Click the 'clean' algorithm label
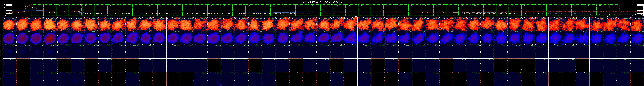The width and height of the screenshot is (644, 86). [x=299, y=2]
